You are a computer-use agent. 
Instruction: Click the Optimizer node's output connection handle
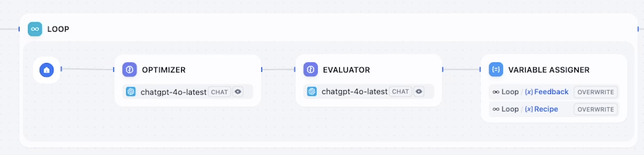tap(262, 70)
